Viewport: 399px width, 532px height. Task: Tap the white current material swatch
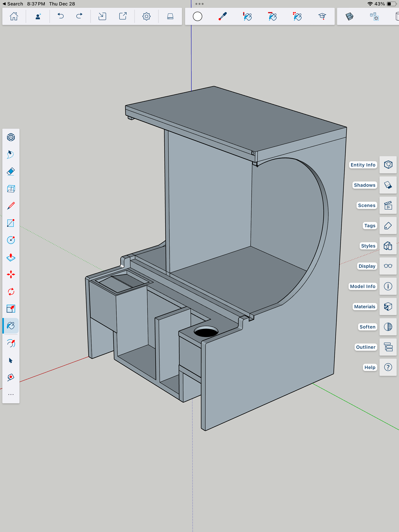pos(197,16)
